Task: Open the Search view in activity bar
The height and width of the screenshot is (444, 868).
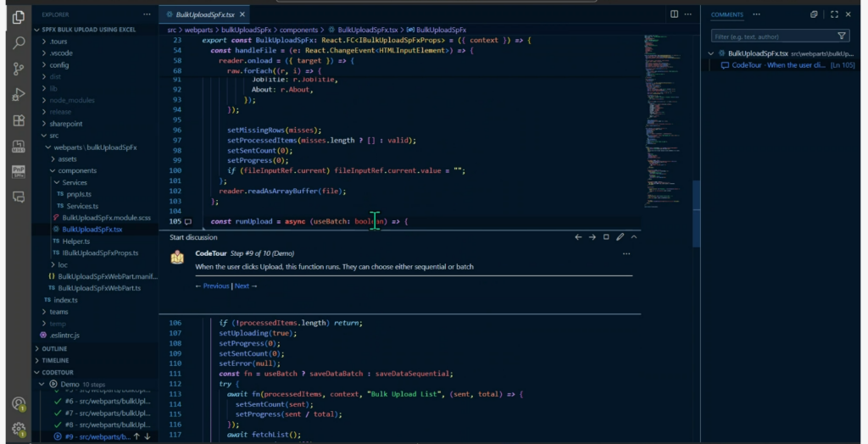Action: point(19,42)
